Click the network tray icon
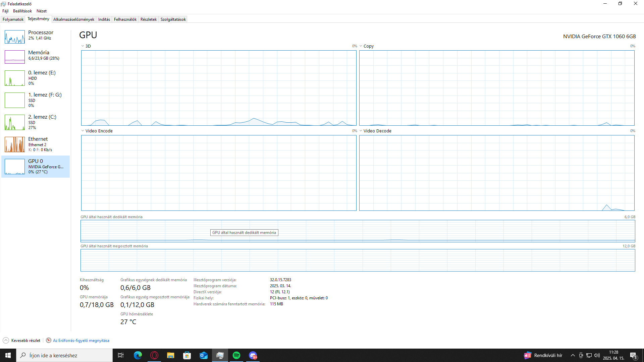This screenshot has height=362, width=644. click(x=589, y=355)
